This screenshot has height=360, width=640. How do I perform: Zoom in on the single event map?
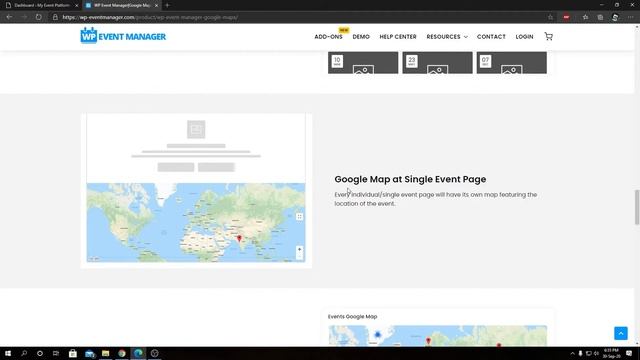coord(299,249)
